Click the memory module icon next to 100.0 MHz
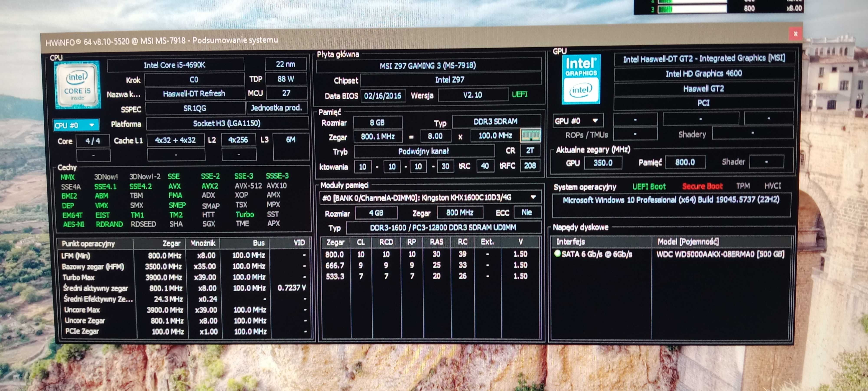This screenshot has height=391, width=868. pyautogui.click(x=530, y=135)
